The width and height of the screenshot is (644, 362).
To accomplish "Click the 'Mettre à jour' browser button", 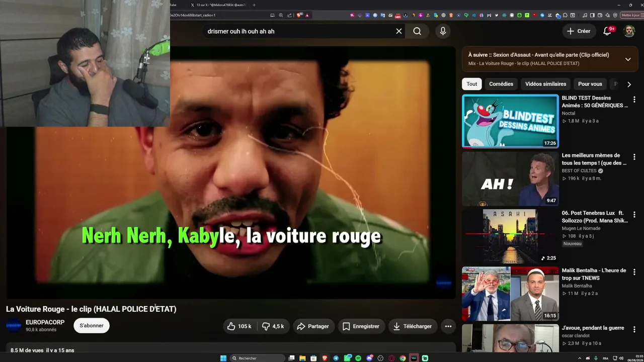I will pyautogui.click(x=632, y=15).
